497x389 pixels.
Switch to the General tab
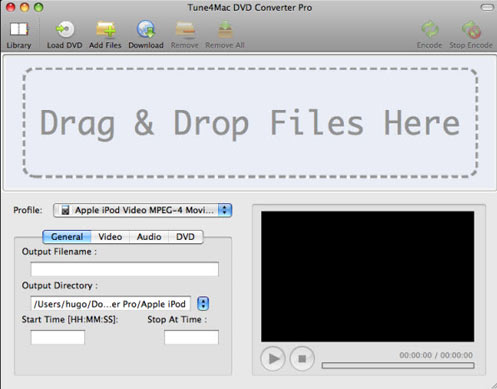tap(67, 237)
